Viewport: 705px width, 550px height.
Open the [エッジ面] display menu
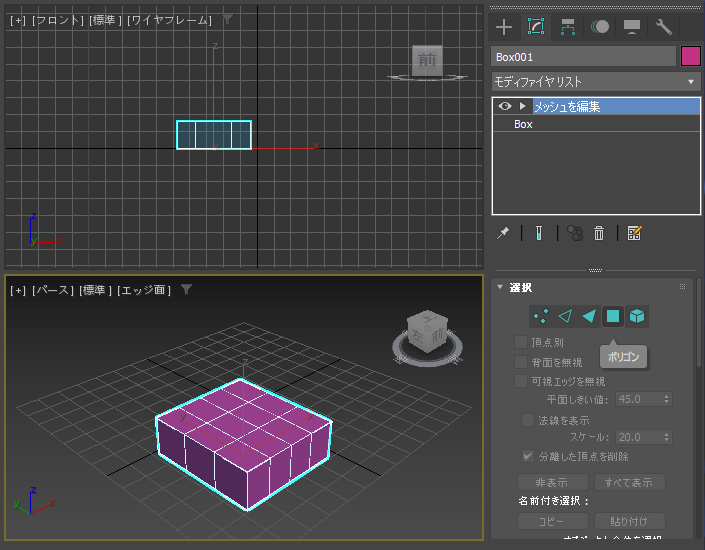(144, 290)
